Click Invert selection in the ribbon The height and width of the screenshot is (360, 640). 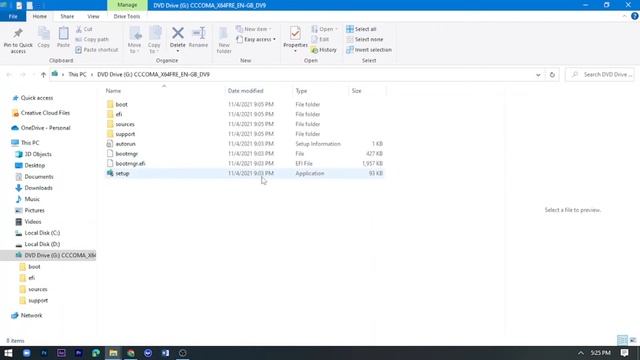click(369, 49)
